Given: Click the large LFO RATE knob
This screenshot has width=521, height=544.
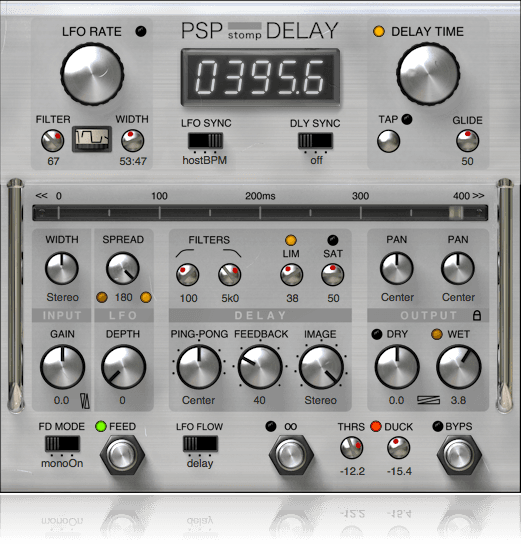Looking at the screenshot, I should tap(92, 74).
